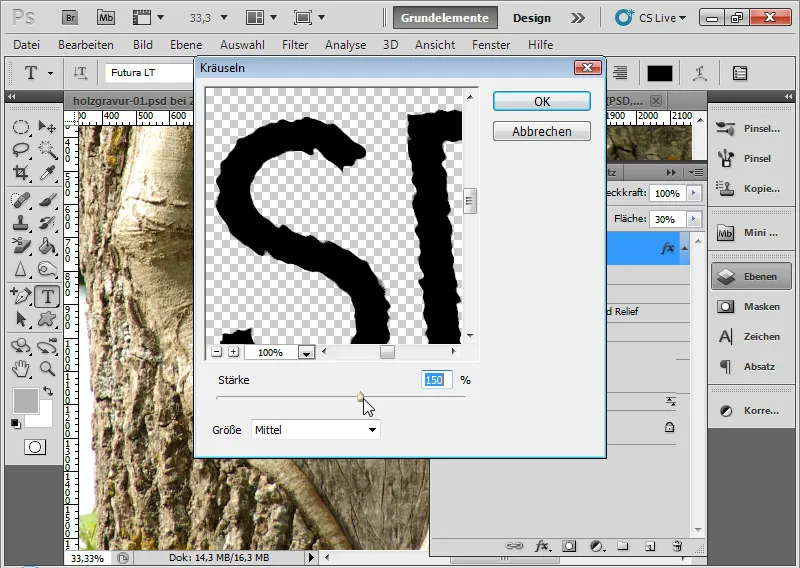
Task: Select the Custom Shape tool
Action: (47, 319)
